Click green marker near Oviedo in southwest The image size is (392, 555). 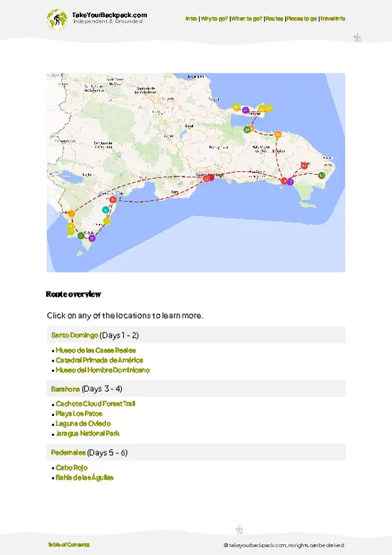click(81, 235)
